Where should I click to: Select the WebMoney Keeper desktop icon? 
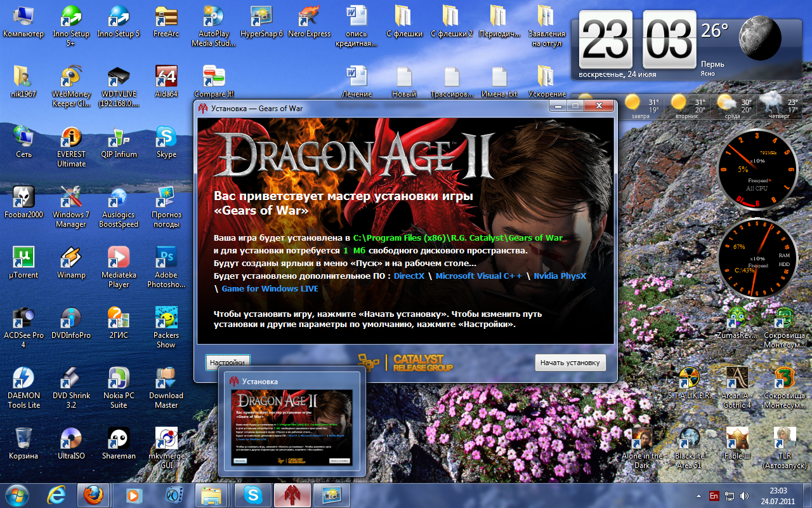pos(71,86)
